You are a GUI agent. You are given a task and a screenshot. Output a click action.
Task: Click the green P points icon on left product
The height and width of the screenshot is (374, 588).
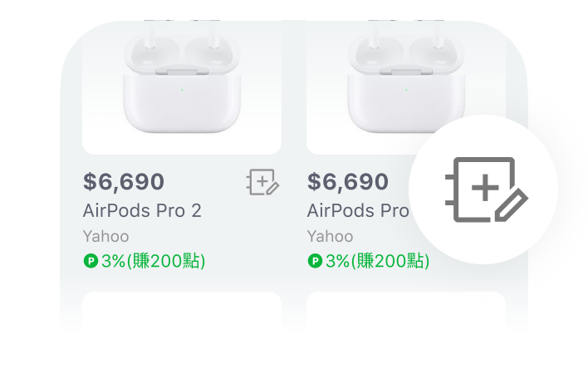click(91, 262)
